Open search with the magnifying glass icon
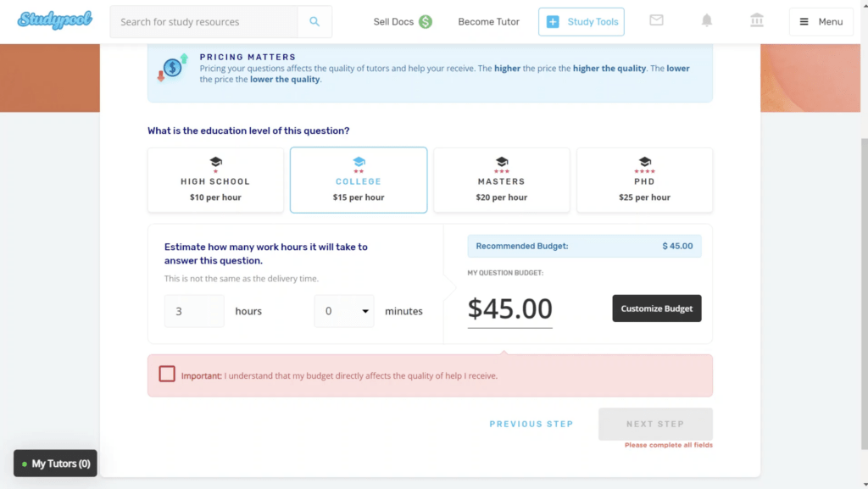Image resolution: width=868 pixels, height=489 pixels. pyautogui.click(x=314, y=20)
